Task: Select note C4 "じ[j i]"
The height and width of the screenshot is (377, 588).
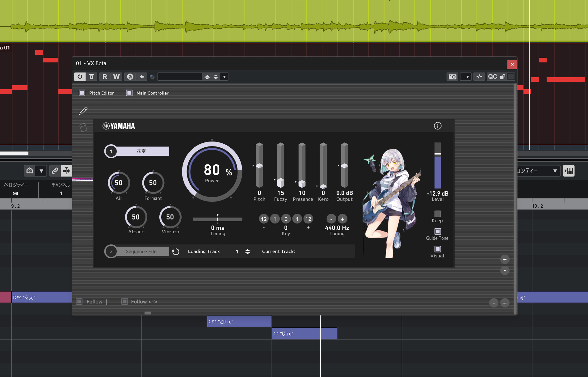Action: point(304,333)
